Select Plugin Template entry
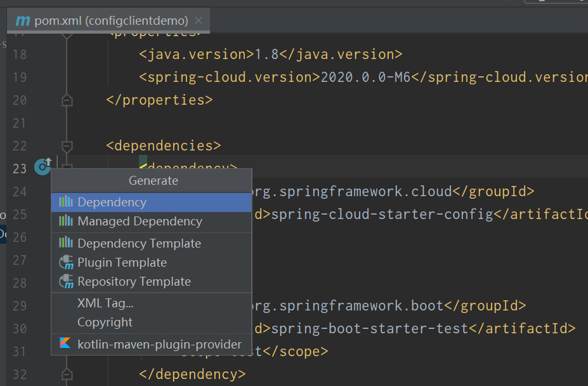 click(x=151, y=262)
